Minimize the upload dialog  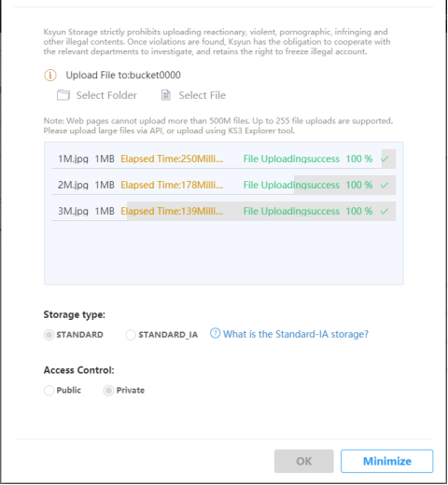[x=387, y=461]
